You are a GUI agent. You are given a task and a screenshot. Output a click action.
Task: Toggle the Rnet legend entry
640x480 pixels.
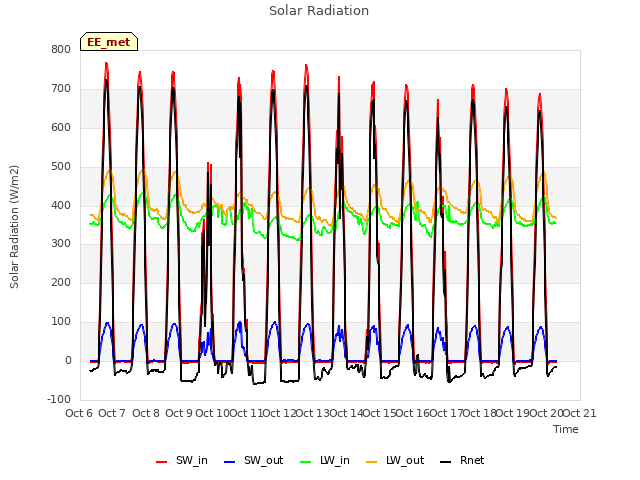[x=462, y=461]
